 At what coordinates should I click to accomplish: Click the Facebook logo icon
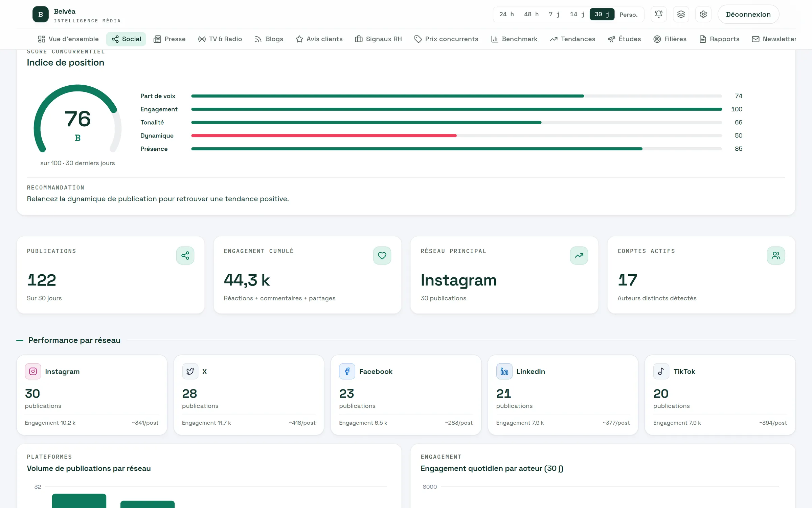coord(347,372)
